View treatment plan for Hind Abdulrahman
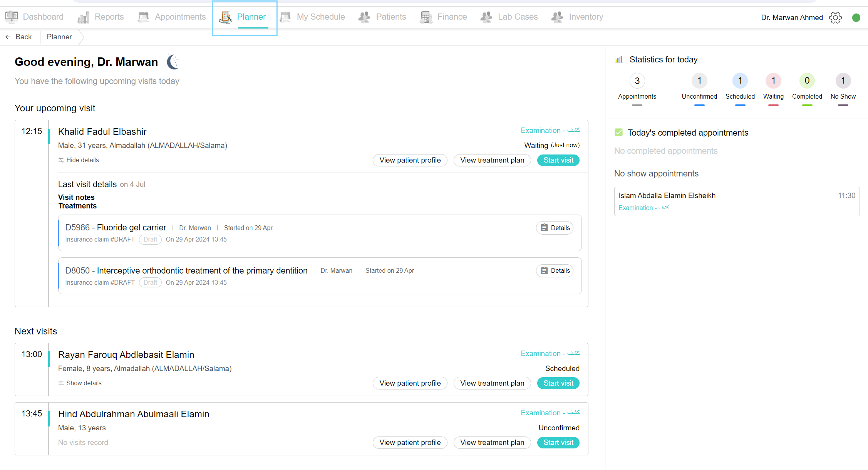This screenshot has height=470, width=868. point(492,442)
